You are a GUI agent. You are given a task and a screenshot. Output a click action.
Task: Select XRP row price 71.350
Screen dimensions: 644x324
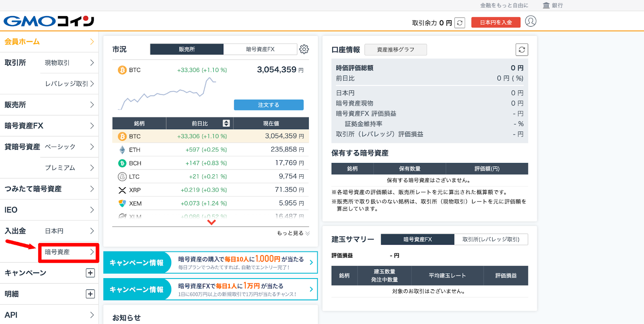pyautogui.click(x=289, y=190)
